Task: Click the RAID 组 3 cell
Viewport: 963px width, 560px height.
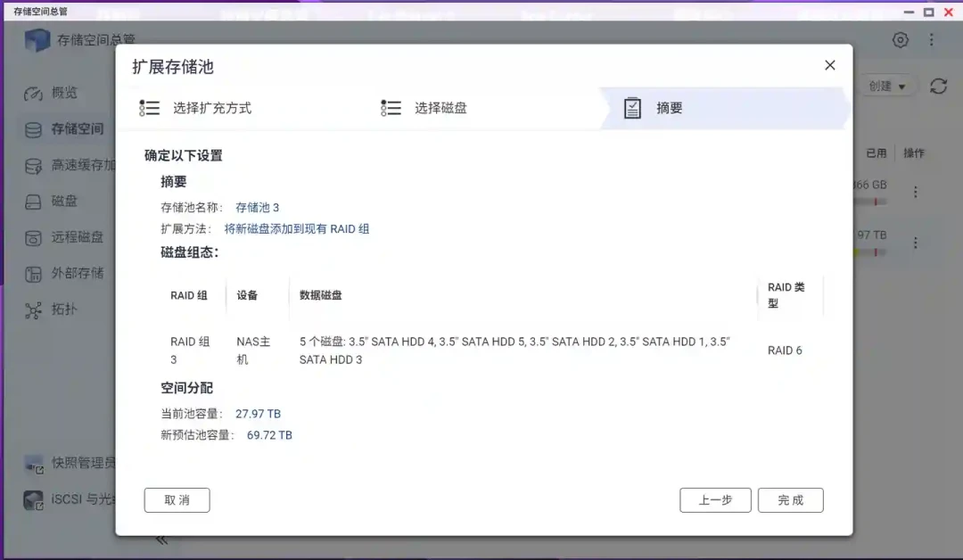Action: coord(190,350)
